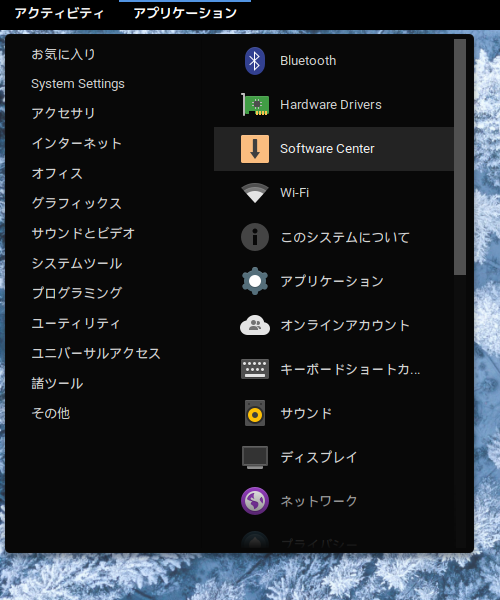Screen dimensions: 500x600
Task: Open the ディスプレイ label
Action: click(x=319, y=457)
